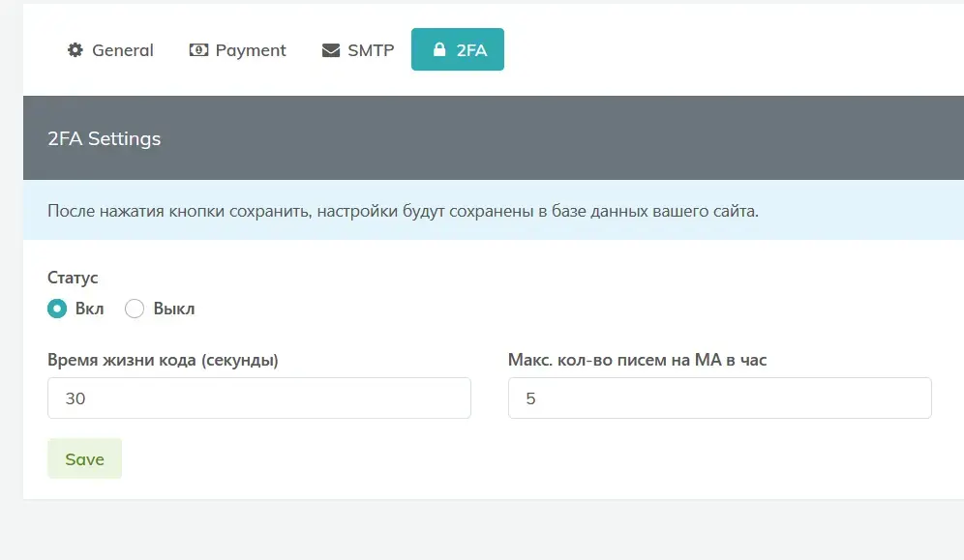
Task: Click the blue info banner about saving
Action: (494, 211)
